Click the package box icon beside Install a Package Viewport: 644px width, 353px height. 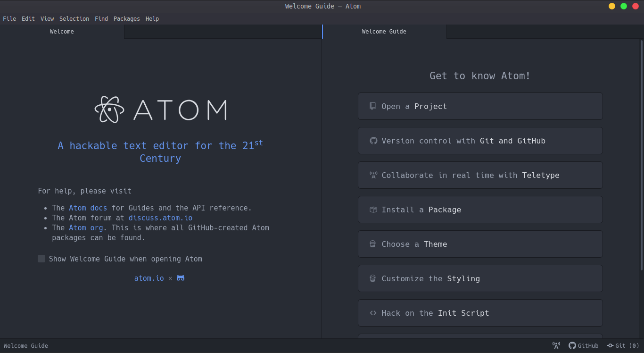point(373,210)
